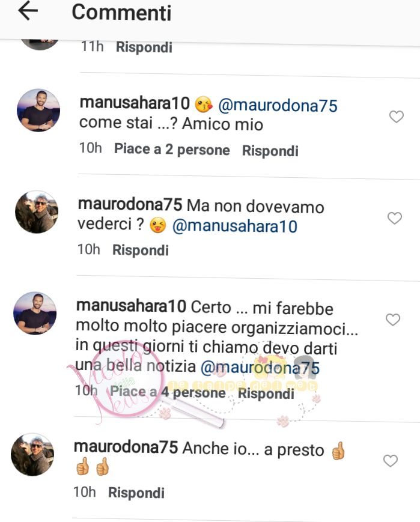Open username manusahara10 in 'come stai' comment
Image resolution: width=420 pixels, height=522 pixels.
coord(135,103)
